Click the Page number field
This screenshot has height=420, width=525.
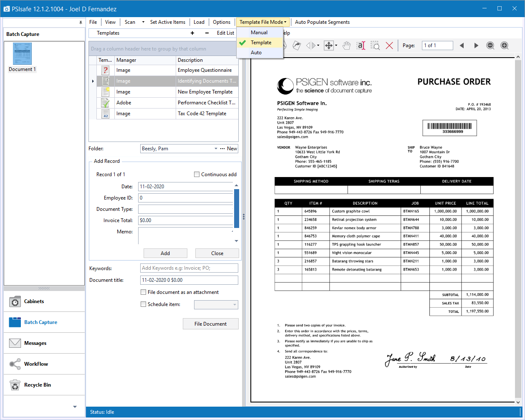[x=437, y=46]
